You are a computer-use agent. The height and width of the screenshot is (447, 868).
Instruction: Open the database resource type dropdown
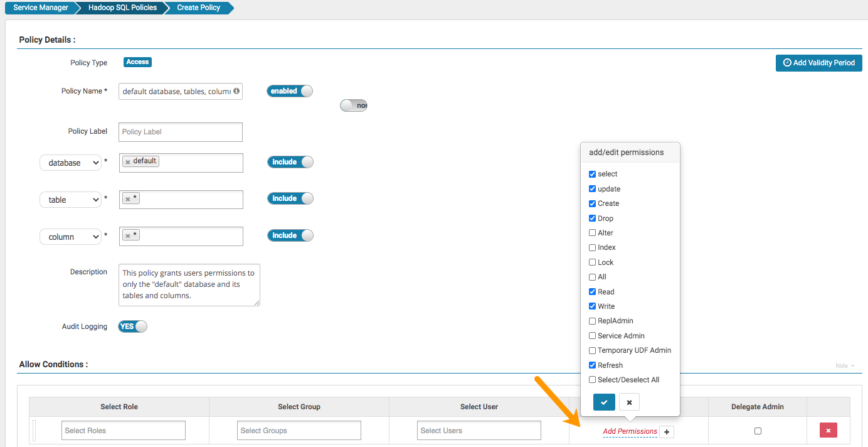coord(70,163)
